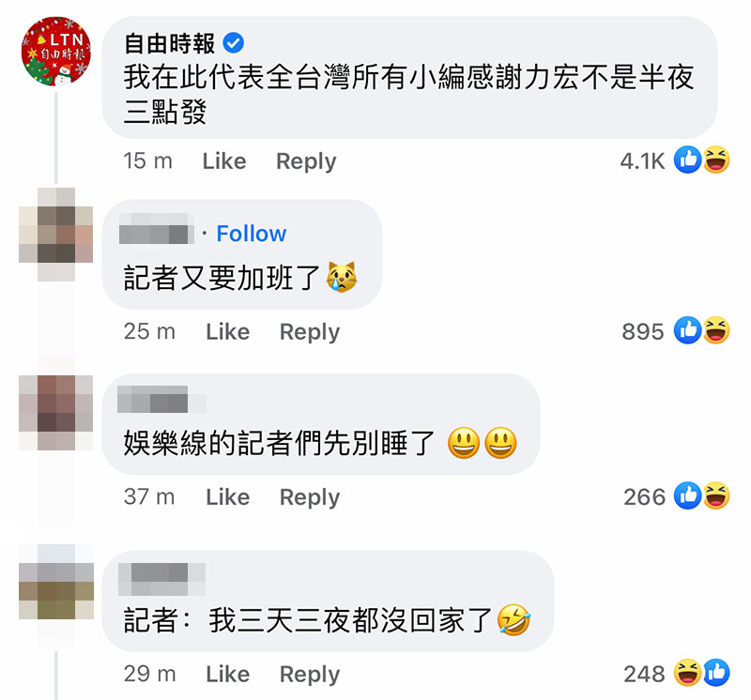Open the pixelated avatar of the 25 m commenter
This screenshot has height=700, width=751.
pos(56,235)
